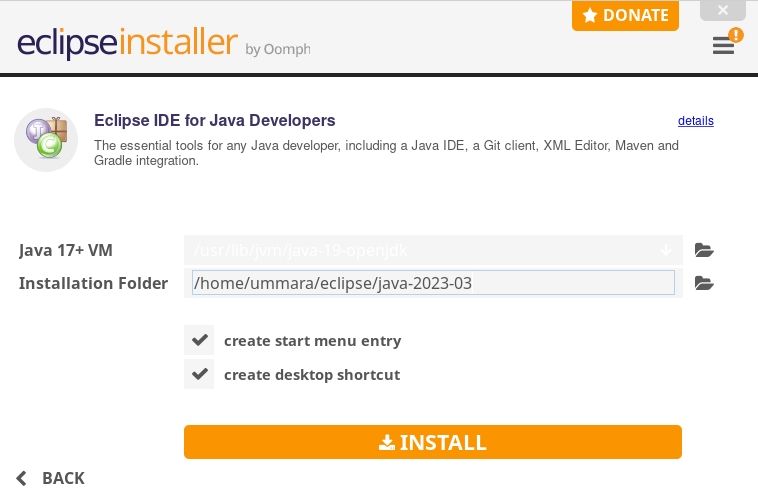
Task: Toggle create start menu entry checkbox
Action: (199, 340)
